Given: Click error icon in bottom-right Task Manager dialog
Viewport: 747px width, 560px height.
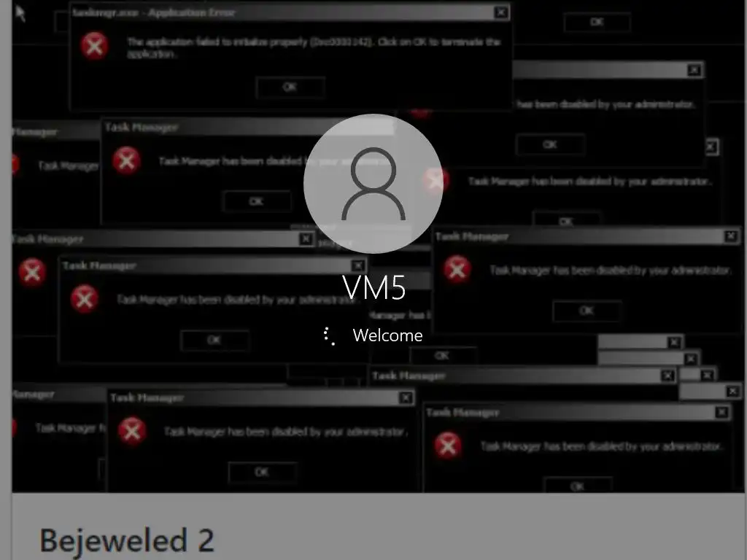Looking at the screenshot, I should [x=448, y=446].
